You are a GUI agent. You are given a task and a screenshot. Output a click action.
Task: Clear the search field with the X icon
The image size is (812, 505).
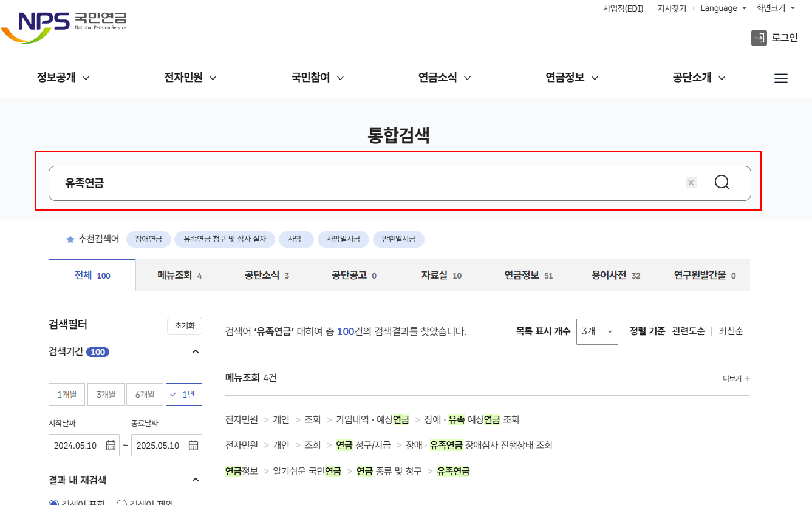point(691,182)
